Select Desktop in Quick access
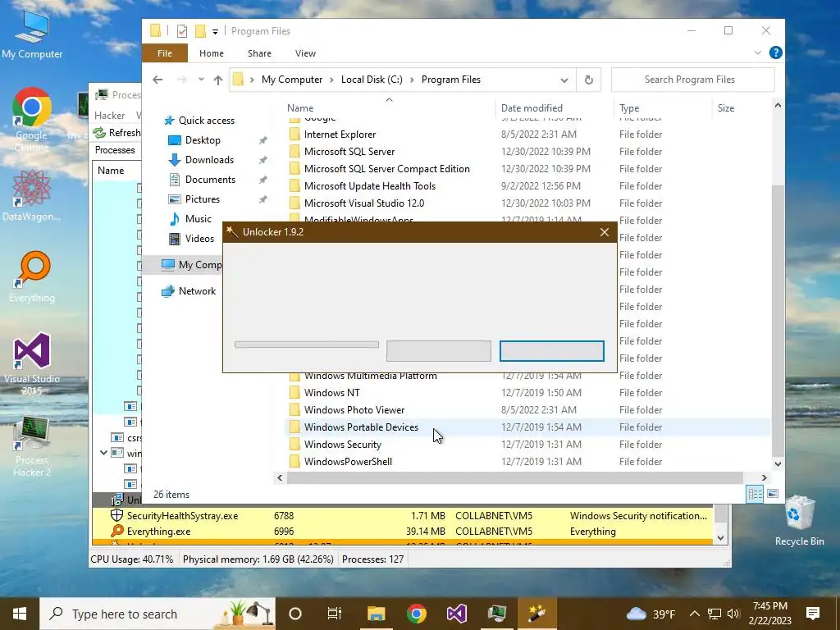Image resolution: width=840 pixels, height=630 pixels. click(x=202, y=140)
